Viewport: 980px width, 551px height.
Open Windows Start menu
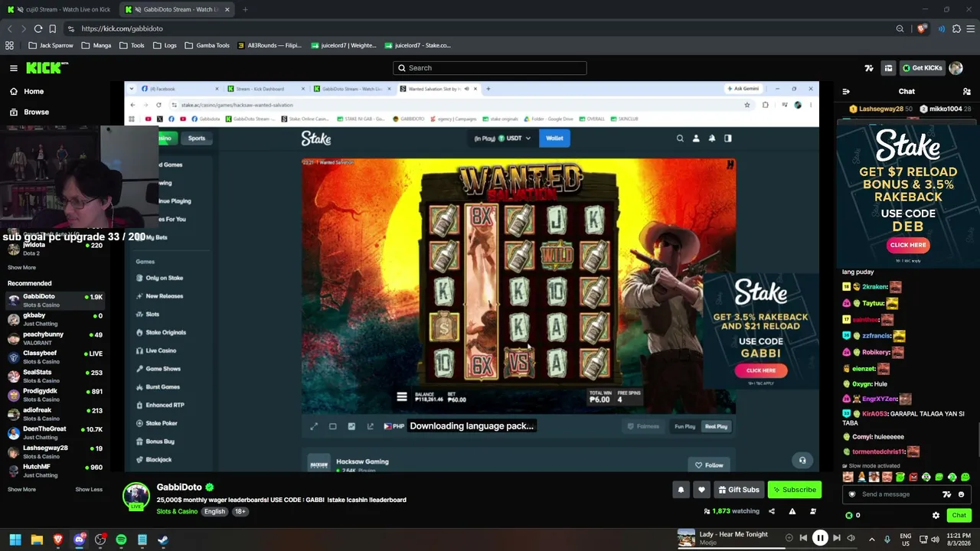15,540
